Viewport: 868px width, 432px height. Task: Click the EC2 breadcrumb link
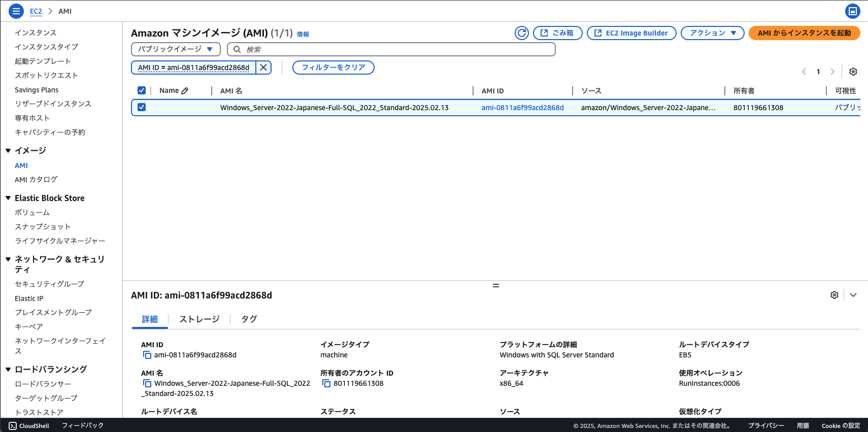tap(36, 11)
